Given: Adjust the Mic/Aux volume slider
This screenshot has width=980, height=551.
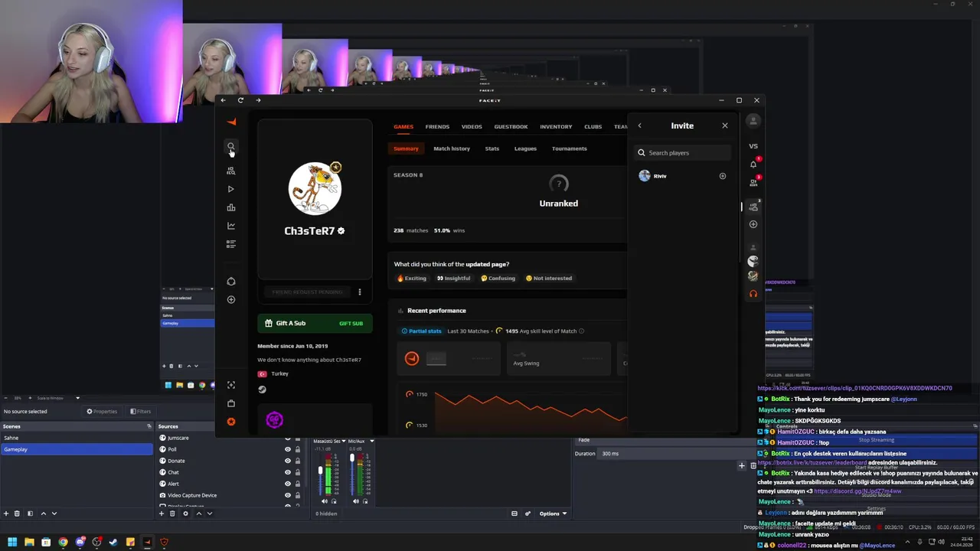Looking at the screenshot, I should click(352, 459).
